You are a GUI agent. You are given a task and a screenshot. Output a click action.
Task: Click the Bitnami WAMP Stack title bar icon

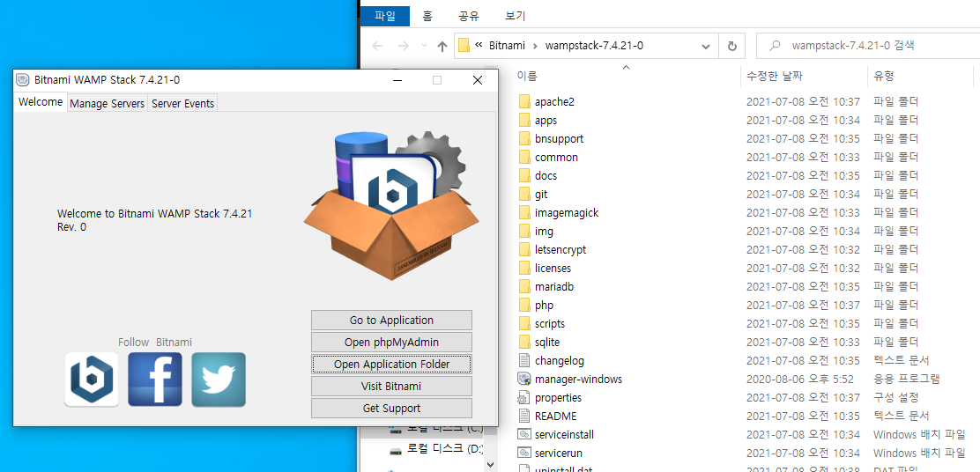(23, 80)
